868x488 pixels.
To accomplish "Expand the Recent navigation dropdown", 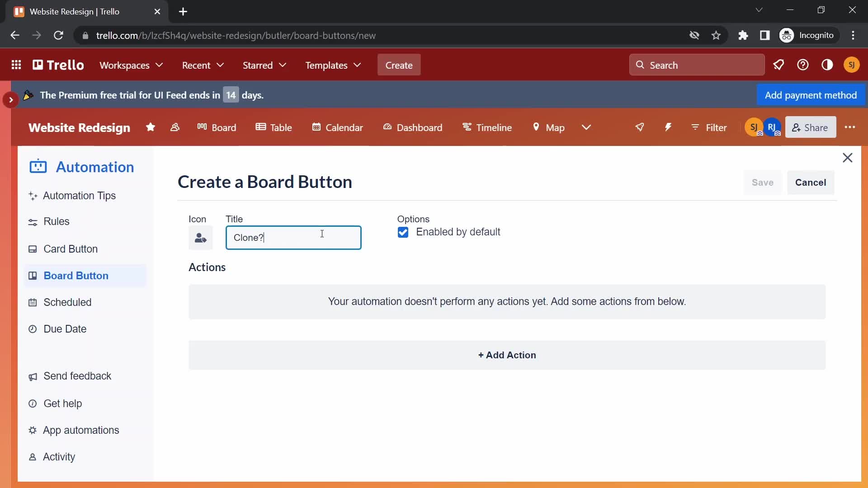I will click(203, 65).
